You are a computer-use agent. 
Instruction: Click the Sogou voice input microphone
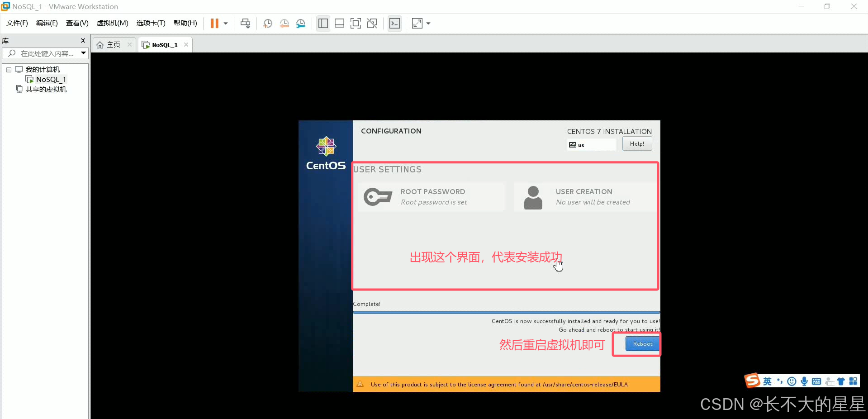804,381
